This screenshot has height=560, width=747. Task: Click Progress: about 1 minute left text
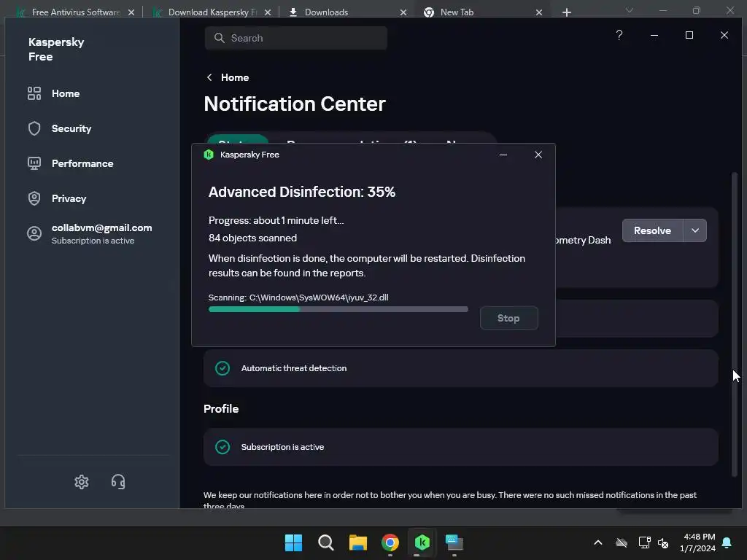point(276,220)
